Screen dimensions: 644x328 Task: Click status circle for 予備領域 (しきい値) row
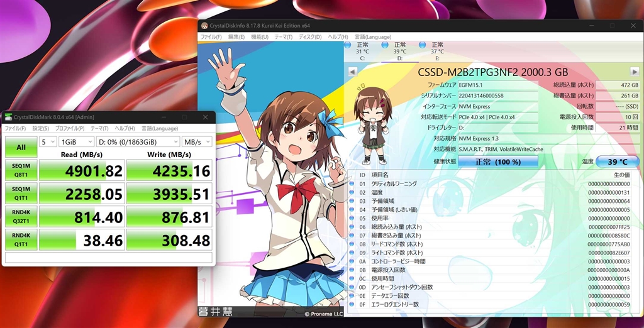coord(352,209)
